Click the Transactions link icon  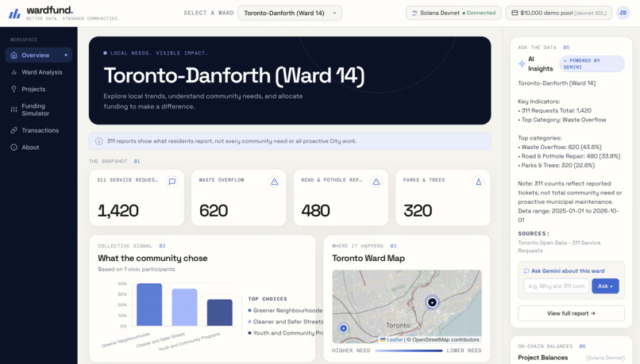(x=13, y=130)
